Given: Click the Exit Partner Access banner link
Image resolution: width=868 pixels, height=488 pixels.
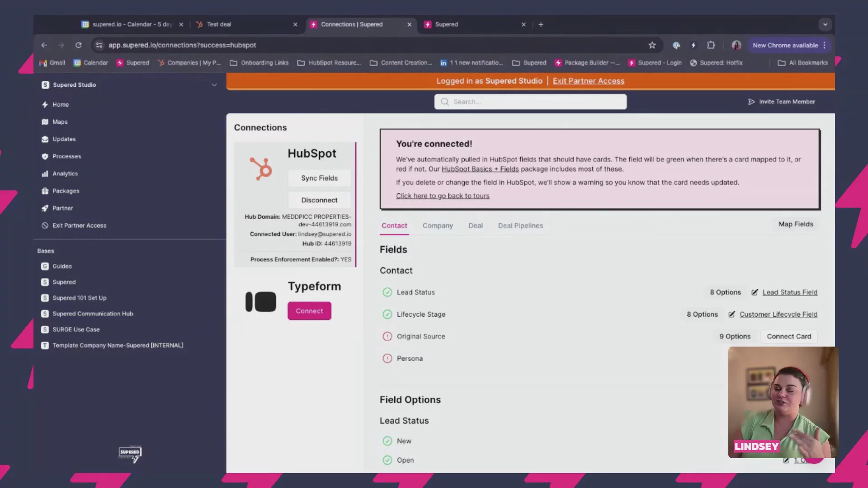Looking at the screenshot, I should tap(588, 81).
